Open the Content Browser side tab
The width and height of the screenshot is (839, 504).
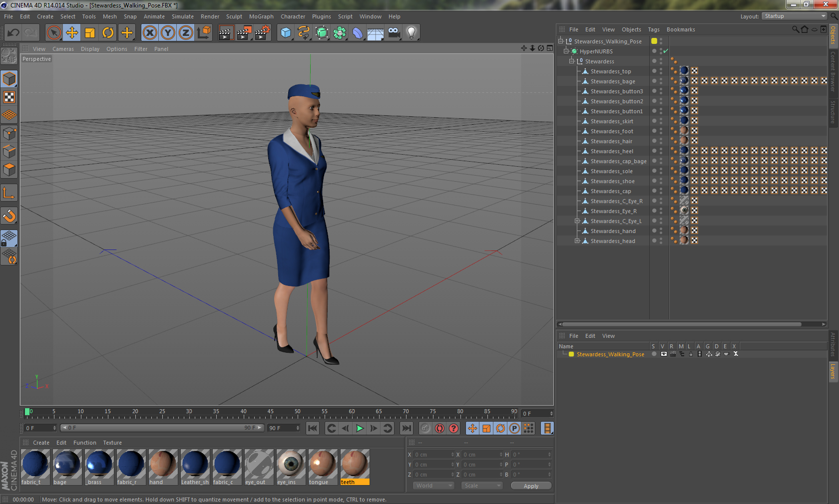tap(833, 71)
